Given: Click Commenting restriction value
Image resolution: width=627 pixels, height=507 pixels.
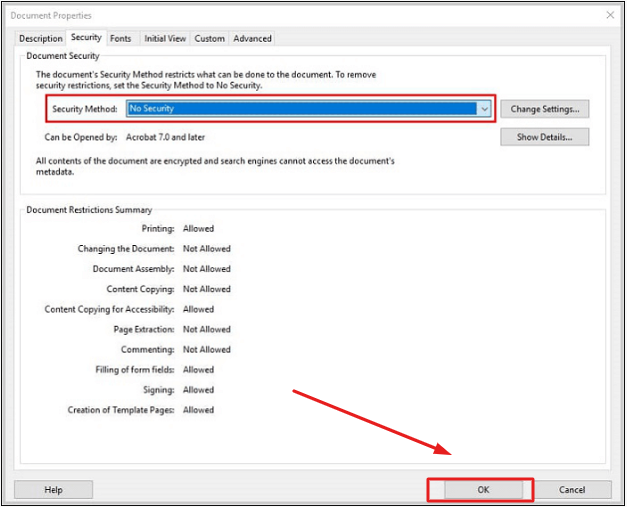Looking at the screenshot, I should click(207, 349).
